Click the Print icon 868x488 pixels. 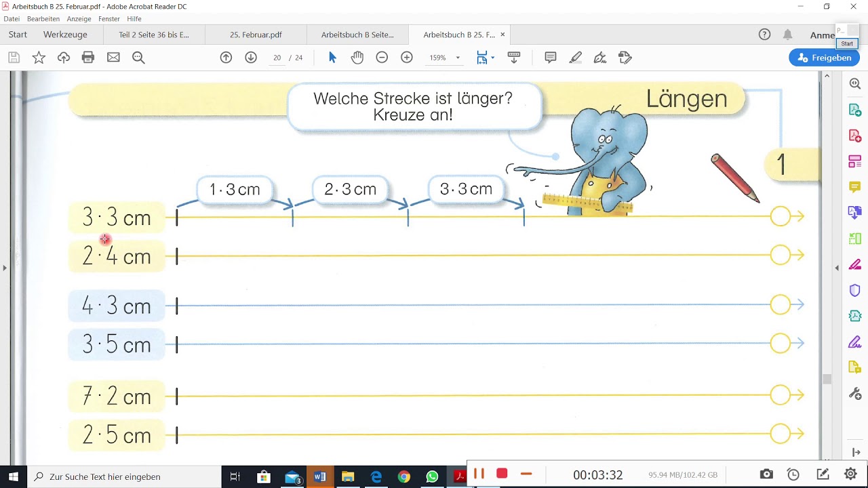point(88,58)
